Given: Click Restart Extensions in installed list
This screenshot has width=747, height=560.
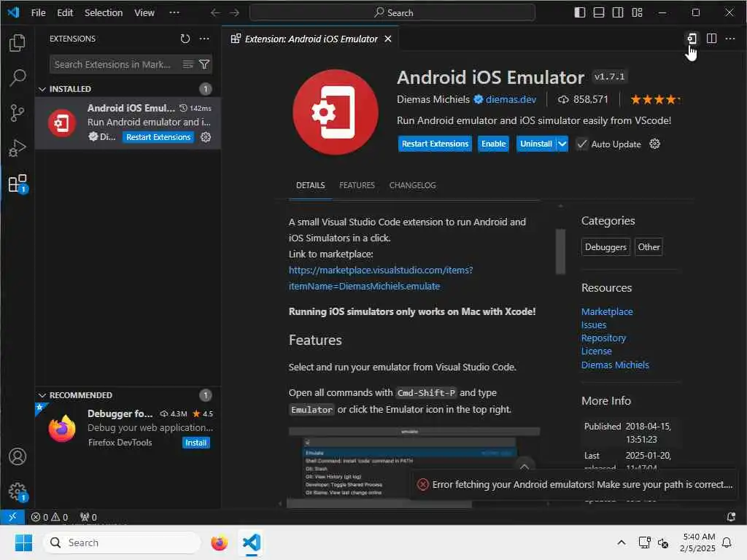Looking at the screenshot, I should [158, 137].
